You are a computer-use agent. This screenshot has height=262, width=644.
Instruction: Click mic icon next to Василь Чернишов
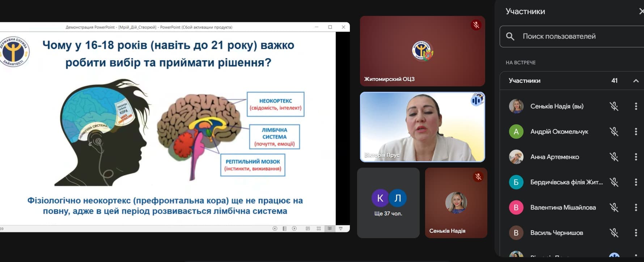pos(614,233)
